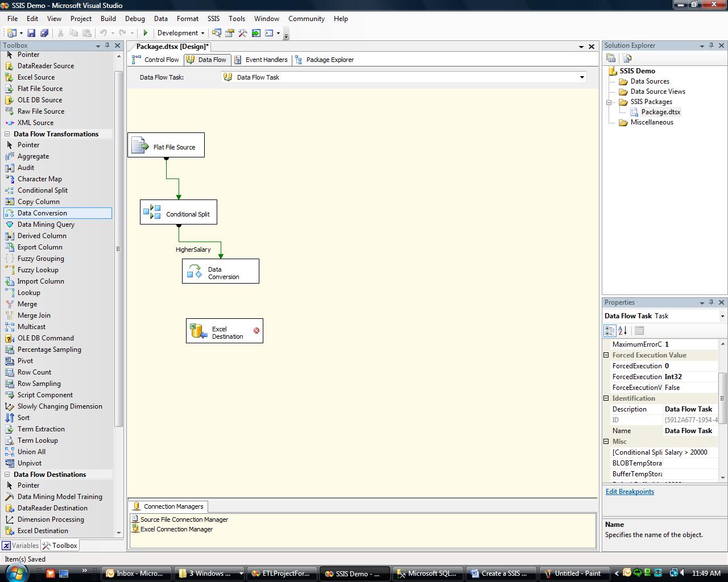Open Untitled - Paint from taskbar
Image resolution: width=728 pixels, height=582 pixels.
tap(572, 573)
